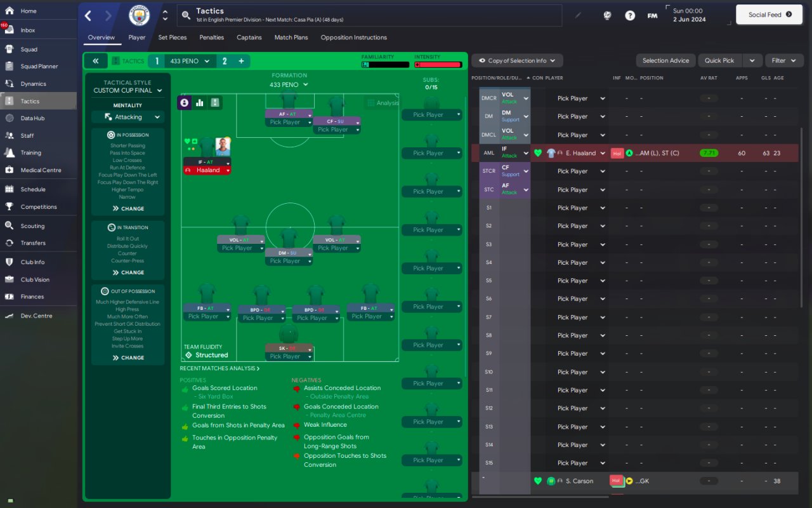Open the Recent Matches Analysis link
The width and height of the screenshot is (812, 508).
point(219,368)
